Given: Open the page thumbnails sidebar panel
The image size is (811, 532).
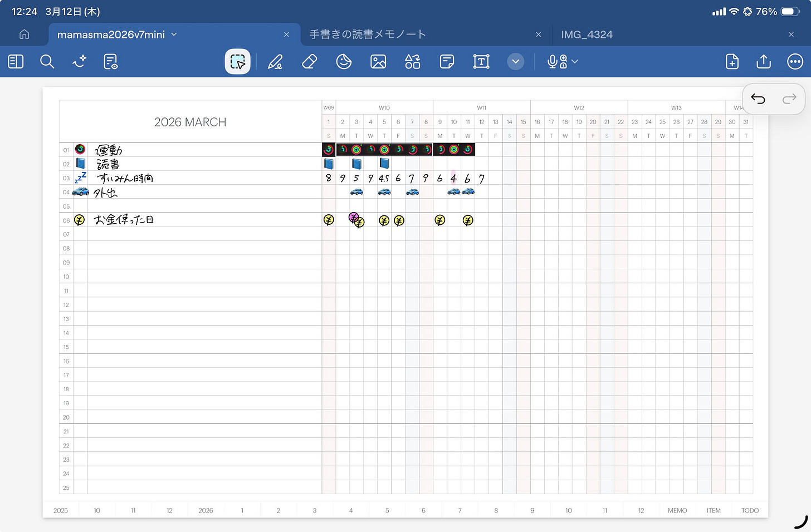Looking at the screenshot, I should (x=16, y=62).
